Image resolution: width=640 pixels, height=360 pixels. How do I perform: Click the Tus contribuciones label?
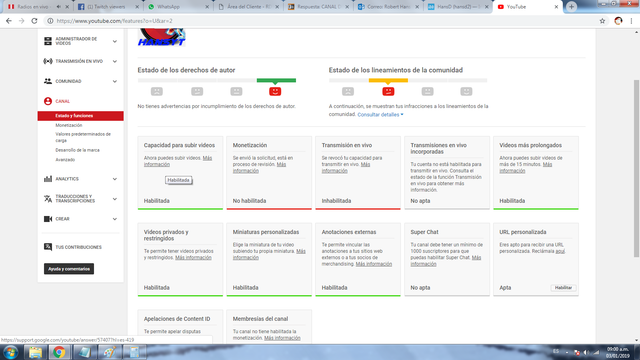pyautogui.click(x=78, y=247)
